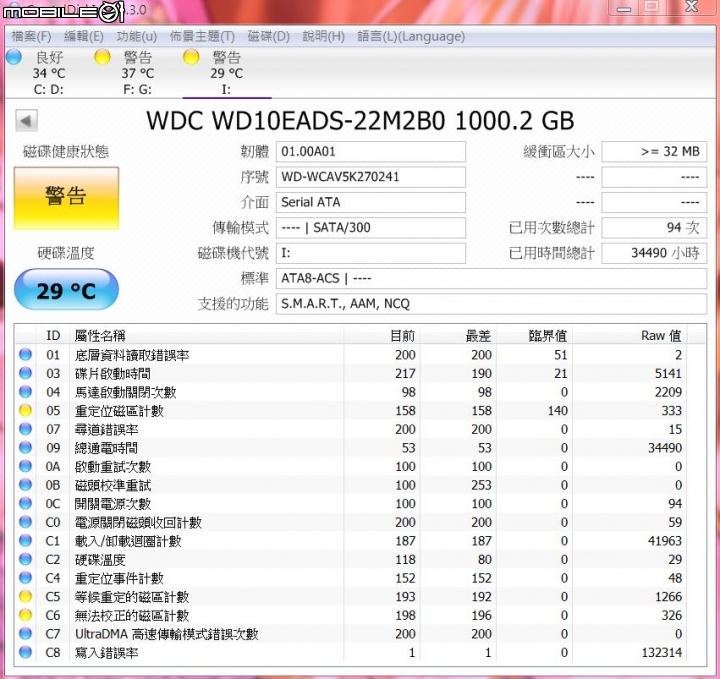The width and height of the screenshot is (720, 679).
Task: Select the 硬碟溫度 attribute row in table
Action: [351, 559]
